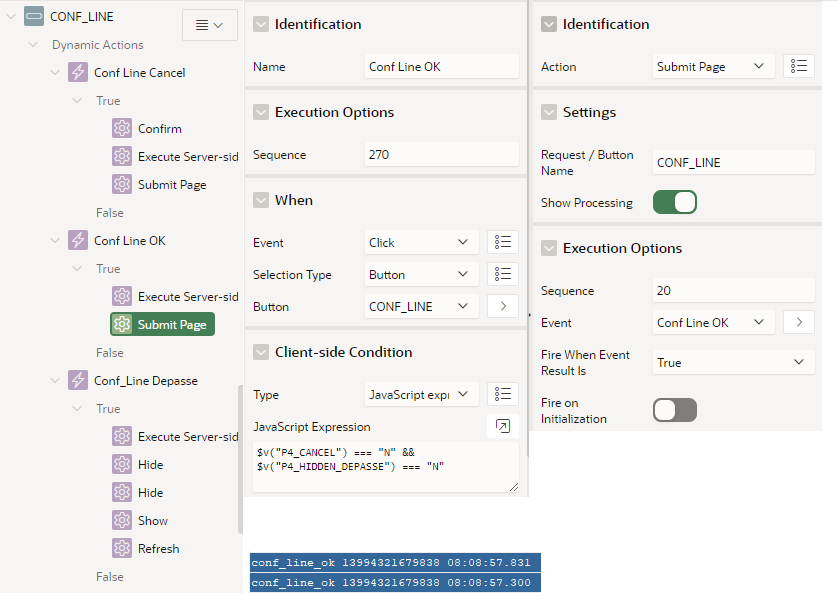The width and height of the screenshot is (838, 601).
Task: Collapse the Settings section
Action: [x=549, y=112]
